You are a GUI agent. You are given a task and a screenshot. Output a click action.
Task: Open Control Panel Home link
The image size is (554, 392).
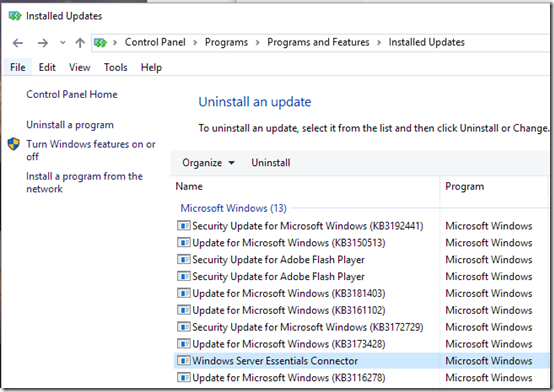click(x=72, y=94)
